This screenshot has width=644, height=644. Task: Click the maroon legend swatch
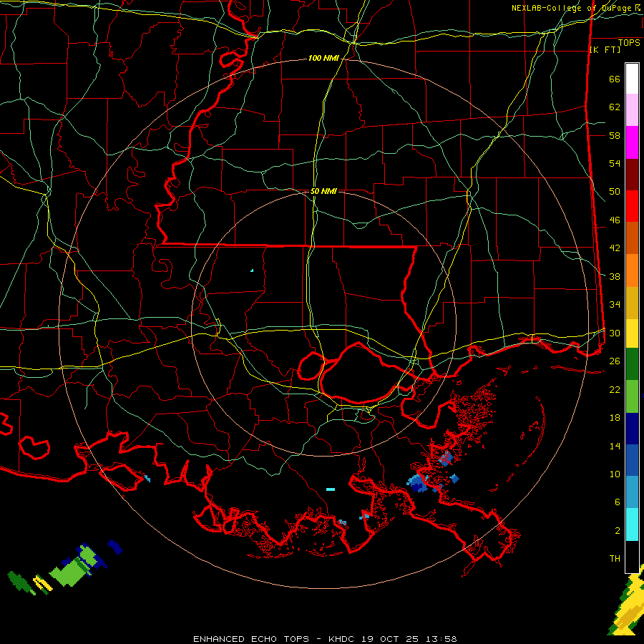pyautogui.click(x=632, y=175)
